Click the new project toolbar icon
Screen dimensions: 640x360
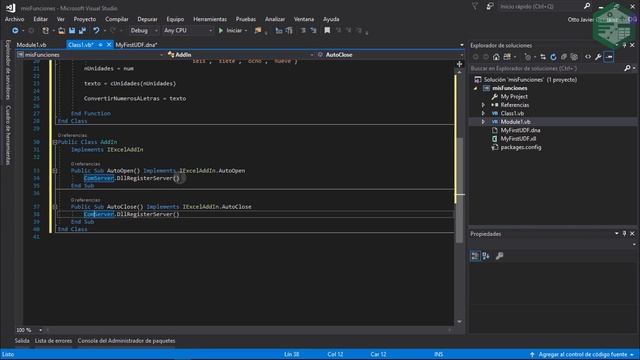(x=45, y=31)
